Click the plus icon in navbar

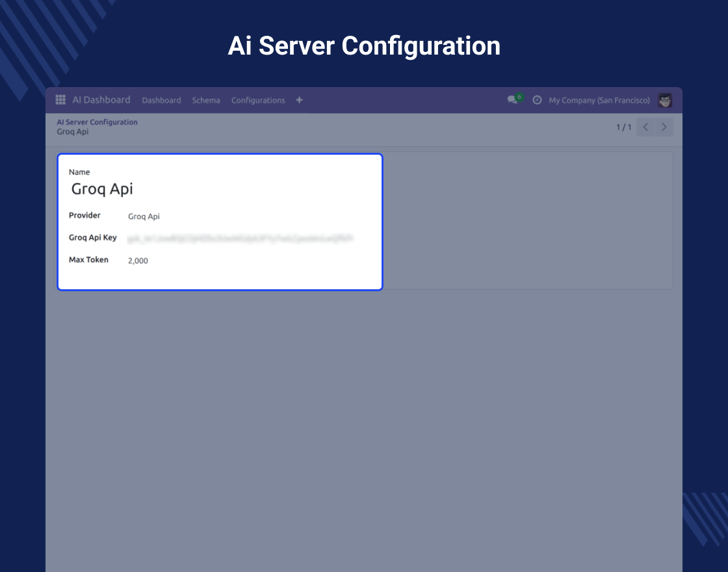(x=299, y=100)
